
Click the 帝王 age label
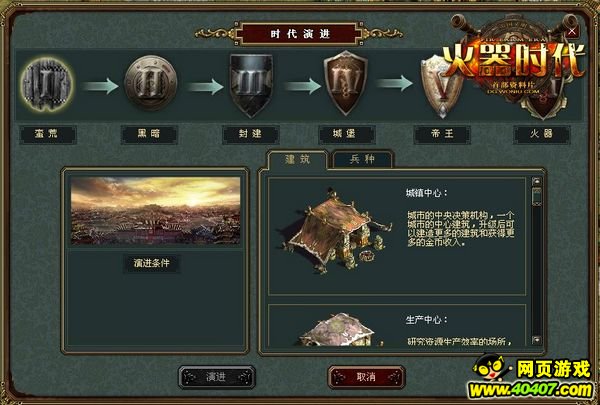point(442,135)
